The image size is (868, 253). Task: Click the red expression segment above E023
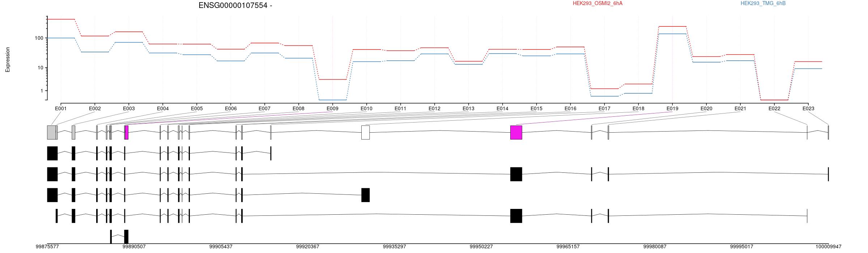point(808,61)
